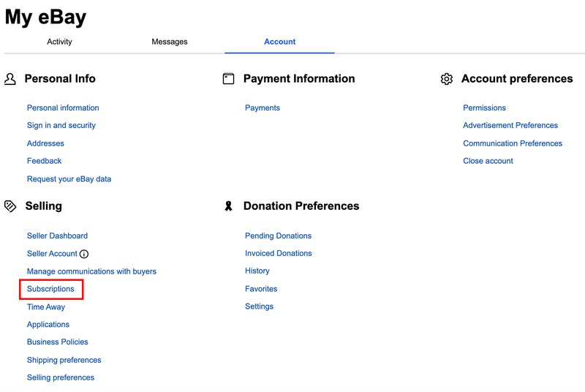The width and height of the screenshot is (585, 392).
Task: Click the Selling section heading
Action: (44, 206)
